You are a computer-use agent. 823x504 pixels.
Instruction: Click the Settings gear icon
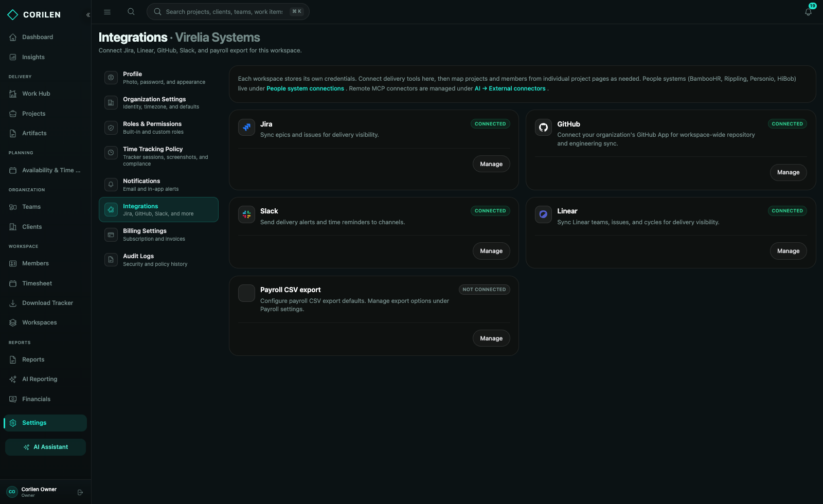[13, 423]
